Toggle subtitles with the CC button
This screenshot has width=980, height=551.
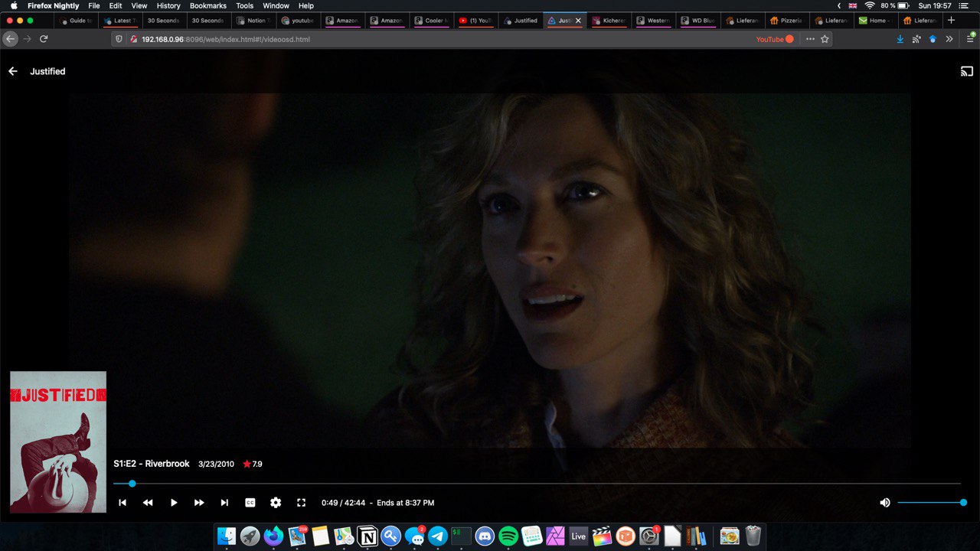250,503
